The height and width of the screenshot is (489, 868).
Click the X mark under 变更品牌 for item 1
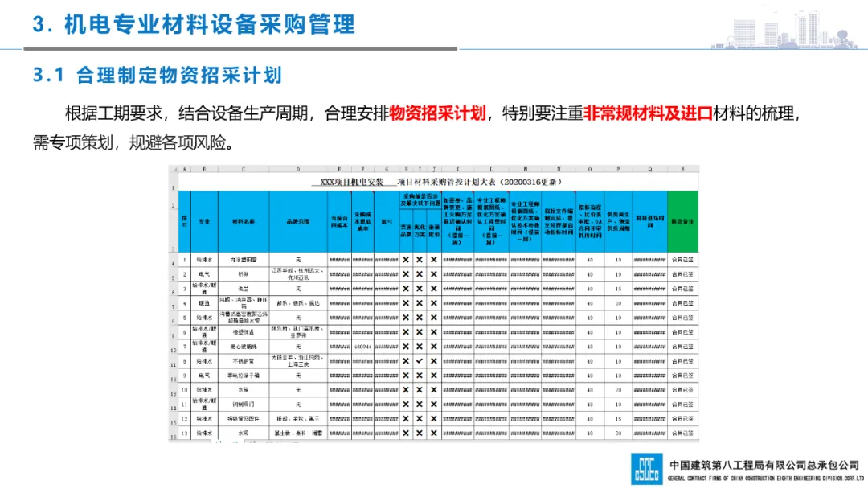(x=406, y=260)
